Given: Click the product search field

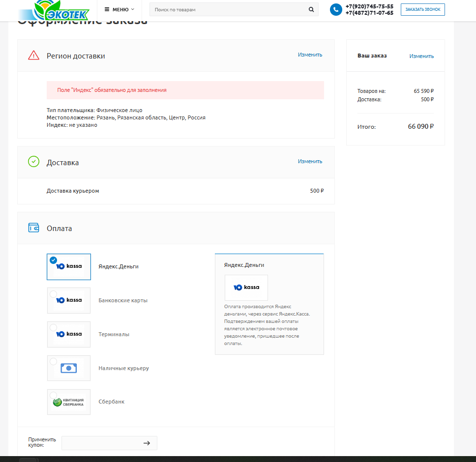Looking at the screenshot, I should pyautogui.click(x=229, y=9).
